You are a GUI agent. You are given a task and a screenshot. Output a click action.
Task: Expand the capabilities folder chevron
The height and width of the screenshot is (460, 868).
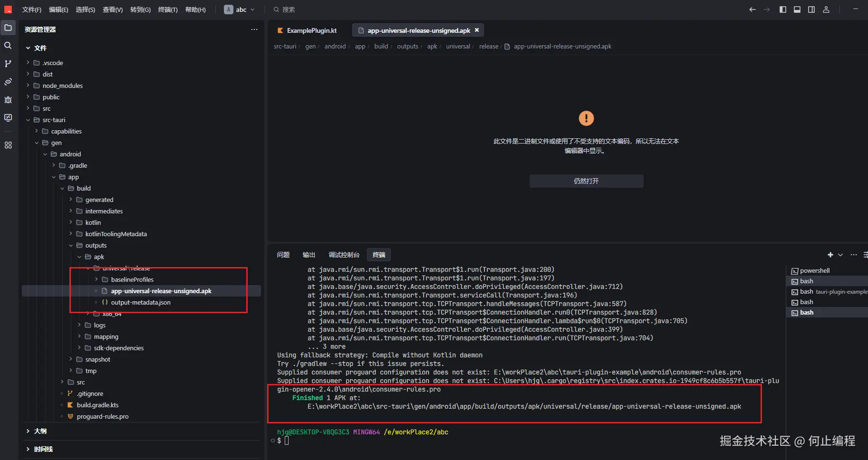tap(37, 131)
